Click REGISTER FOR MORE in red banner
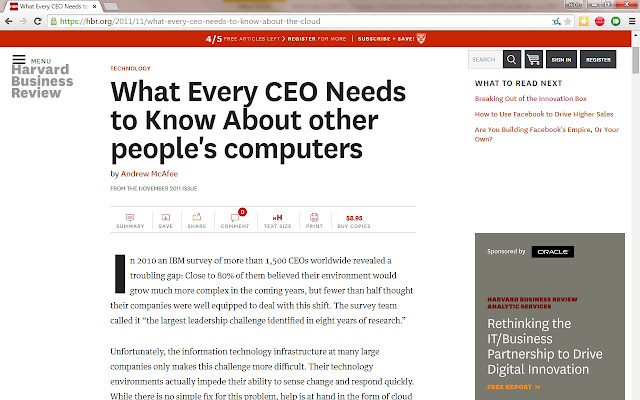Image resolution: width=640 pixels, height=400 pixels. 317,39
